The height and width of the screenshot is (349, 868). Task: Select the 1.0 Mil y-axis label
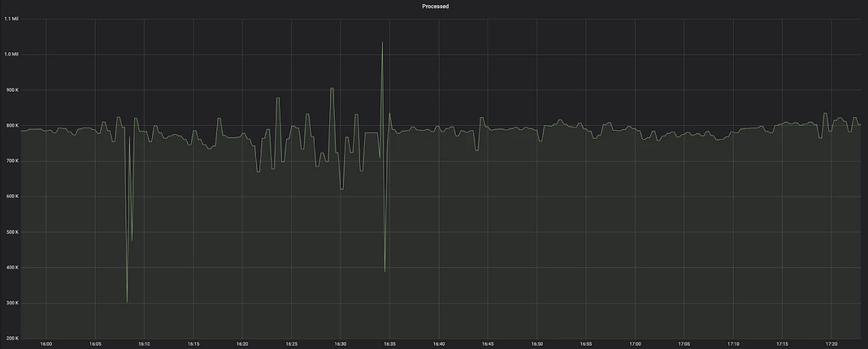(x=11, y=54)
